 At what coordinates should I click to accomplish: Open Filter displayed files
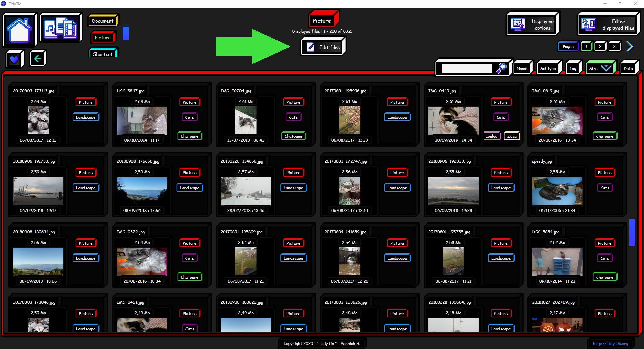pyautogui.click(x=608, y=24)
